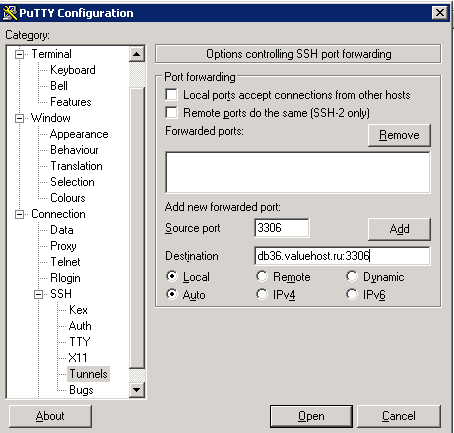Focus the Source port input field
Screen dimensions: 454x433
coord(282,228)
